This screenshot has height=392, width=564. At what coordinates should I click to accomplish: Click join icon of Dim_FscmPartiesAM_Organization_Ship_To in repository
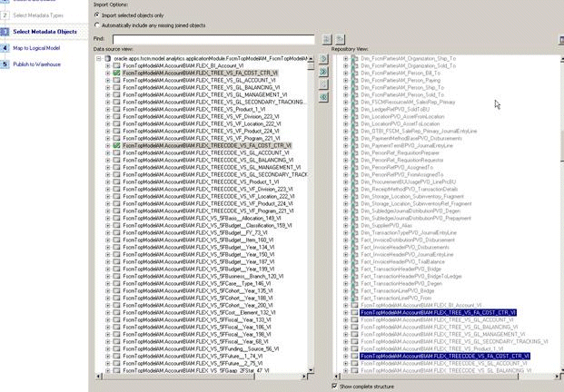(355, 58)
